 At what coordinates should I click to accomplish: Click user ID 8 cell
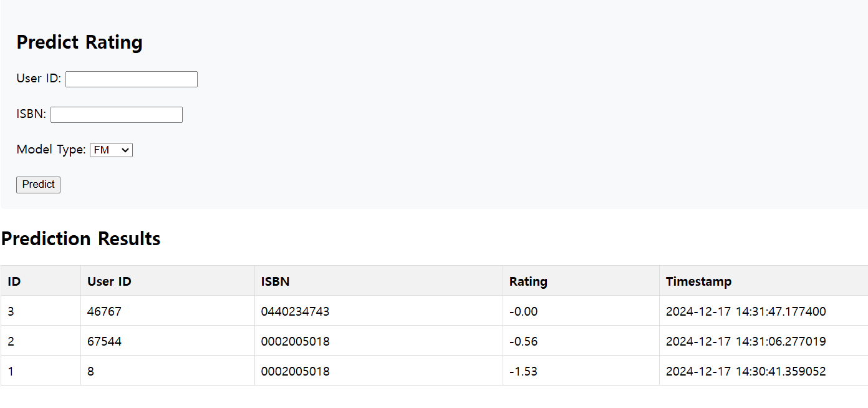pyautogui.click(x=168, y=371)
